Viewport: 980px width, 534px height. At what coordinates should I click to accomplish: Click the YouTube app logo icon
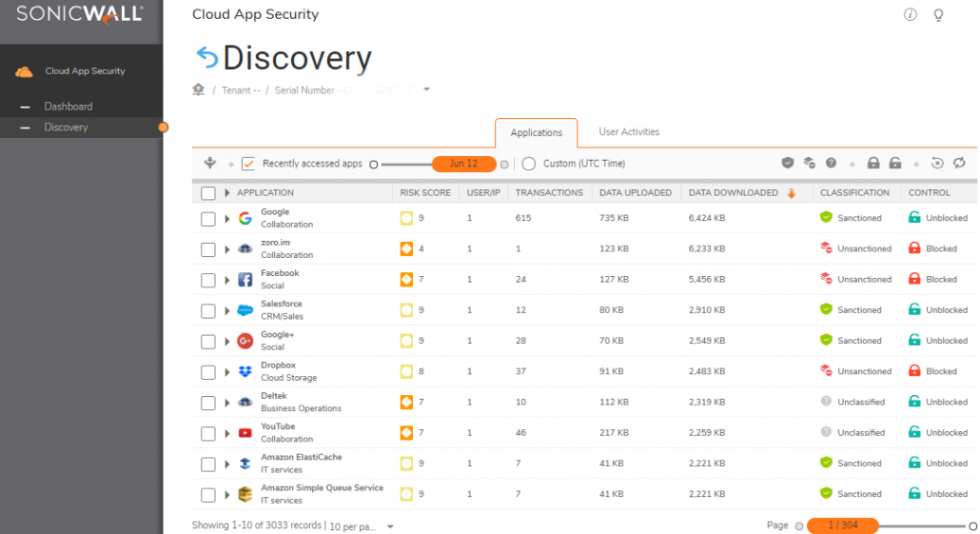(245, 433)
